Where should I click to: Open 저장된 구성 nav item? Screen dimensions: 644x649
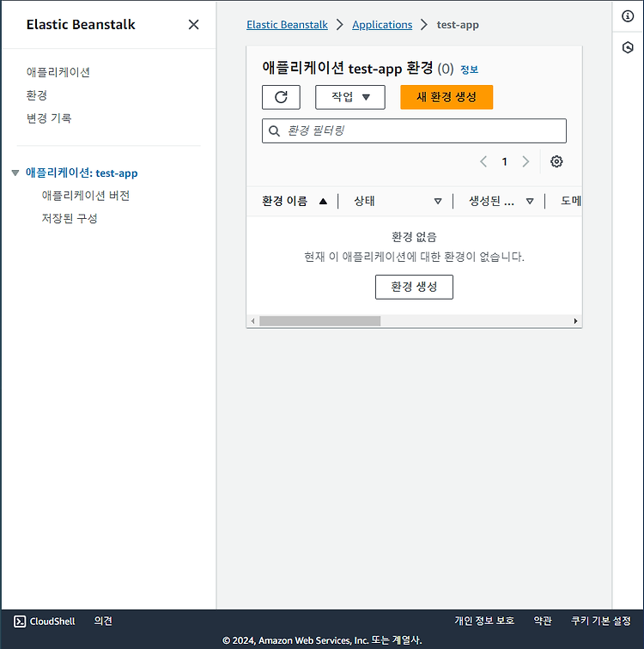(70, 218)
